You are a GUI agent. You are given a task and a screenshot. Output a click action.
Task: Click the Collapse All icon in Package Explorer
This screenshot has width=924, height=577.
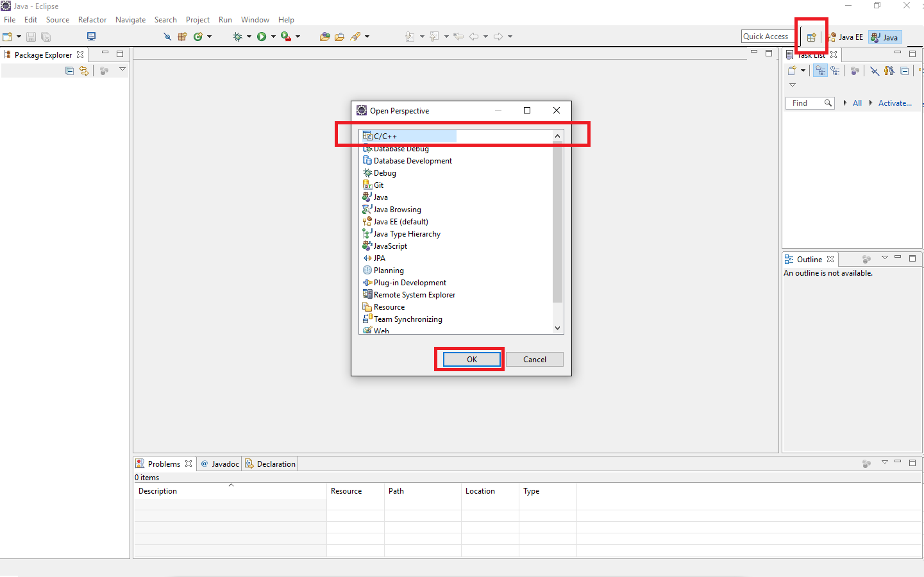point(69,71)
